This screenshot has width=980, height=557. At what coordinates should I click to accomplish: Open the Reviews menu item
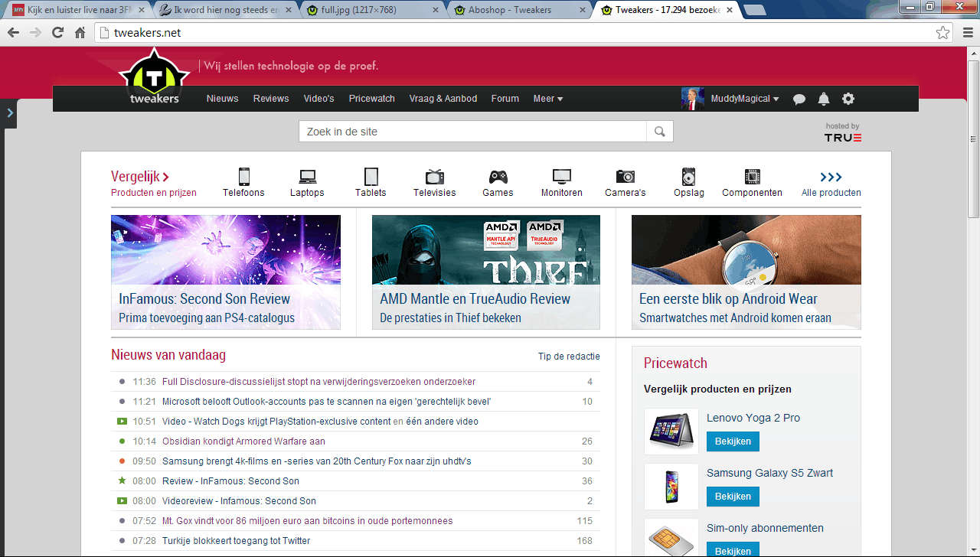(x=271, y=99)
